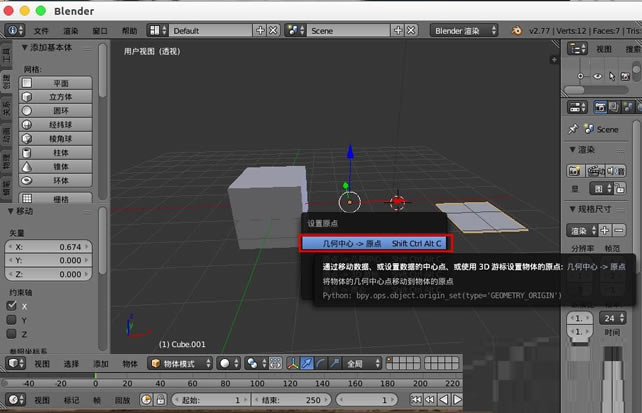642x413 pixels.
Task: Add a UV Sphere mesh primitive
Action: [55, 125]
